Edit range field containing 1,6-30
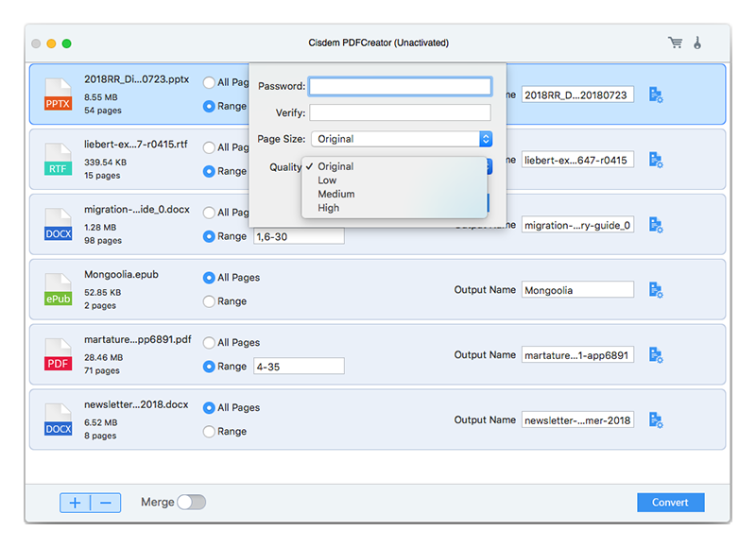Image resolution: width=756 pixels, height=548 pixels. click(299, 236)
